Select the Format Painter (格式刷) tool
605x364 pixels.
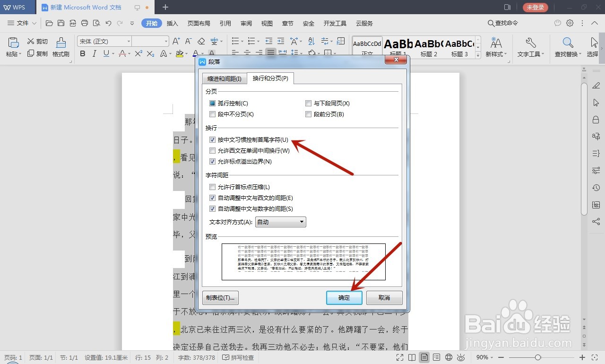(x=61, y=47)
